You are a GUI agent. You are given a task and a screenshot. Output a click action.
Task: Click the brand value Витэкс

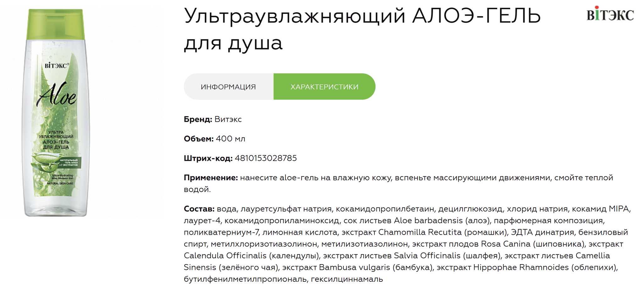pyautogui.click(x=228, y=119)
